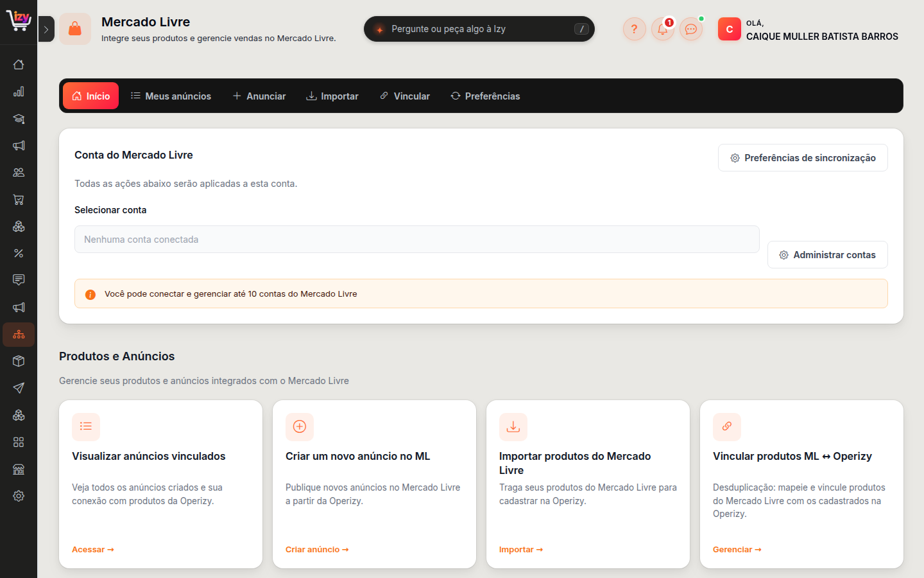This screenshot has height=578, width=924.
Task: Open the Anunciar tab
Action: click(259, 96)
